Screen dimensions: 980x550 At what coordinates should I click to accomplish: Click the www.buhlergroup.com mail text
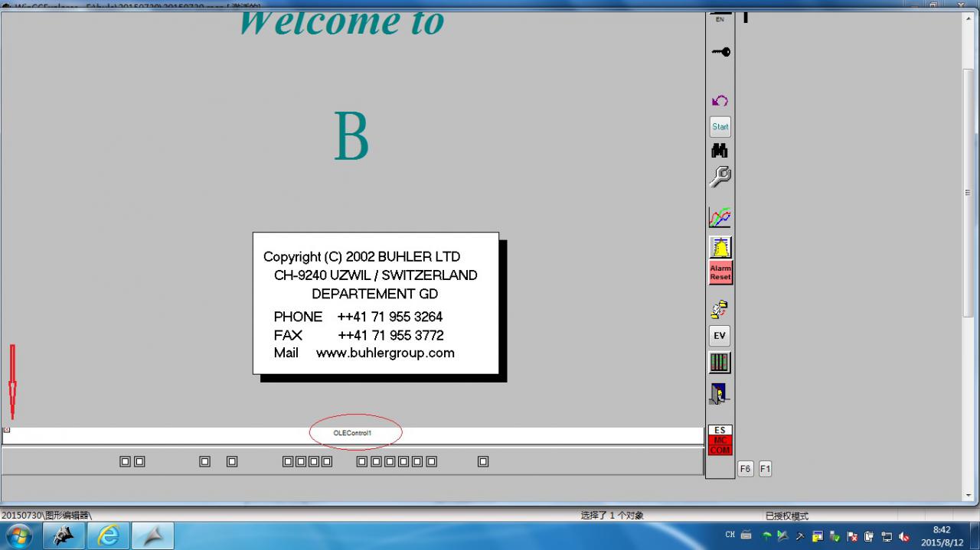(x=385, y=353)
